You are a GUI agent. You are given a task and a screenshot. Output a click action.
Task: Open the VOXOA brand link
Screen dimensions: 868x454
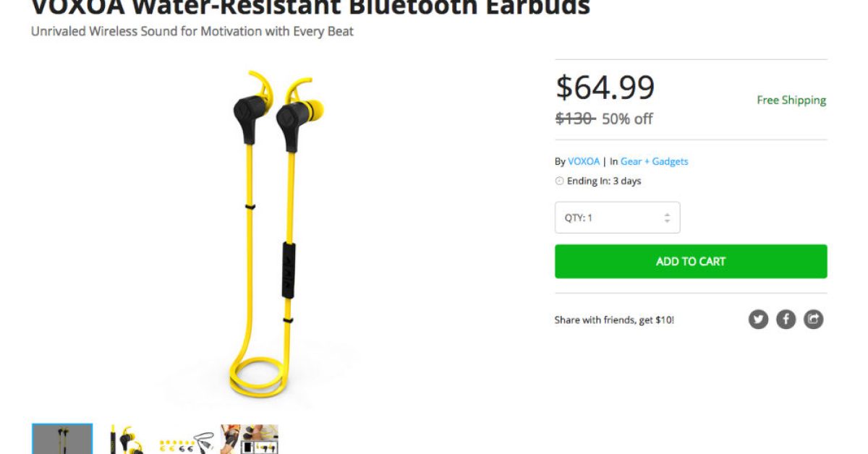pos(584,161)
